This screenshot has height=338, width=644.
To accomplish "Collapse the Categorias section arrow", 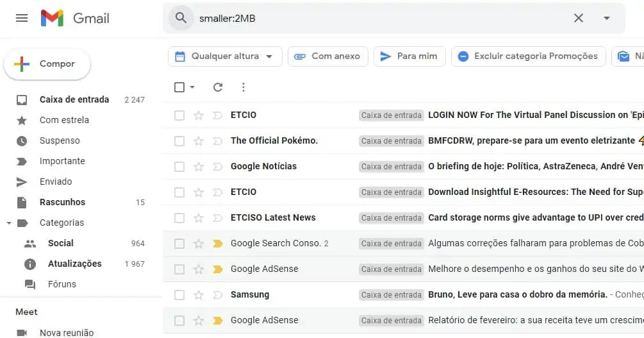I will tap(8, 223).
